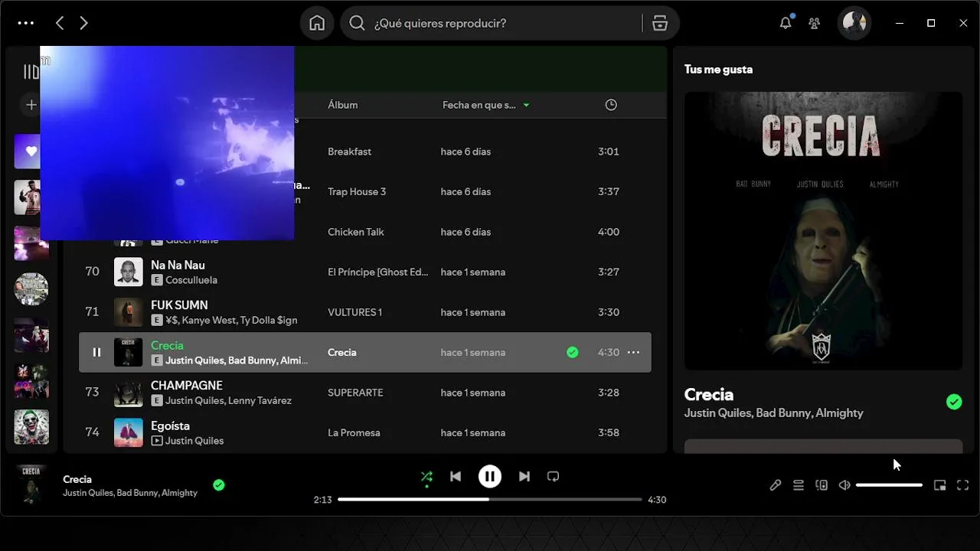Select track Na Na Nau
Screen dimensions: 980x551
coord(178,265)
